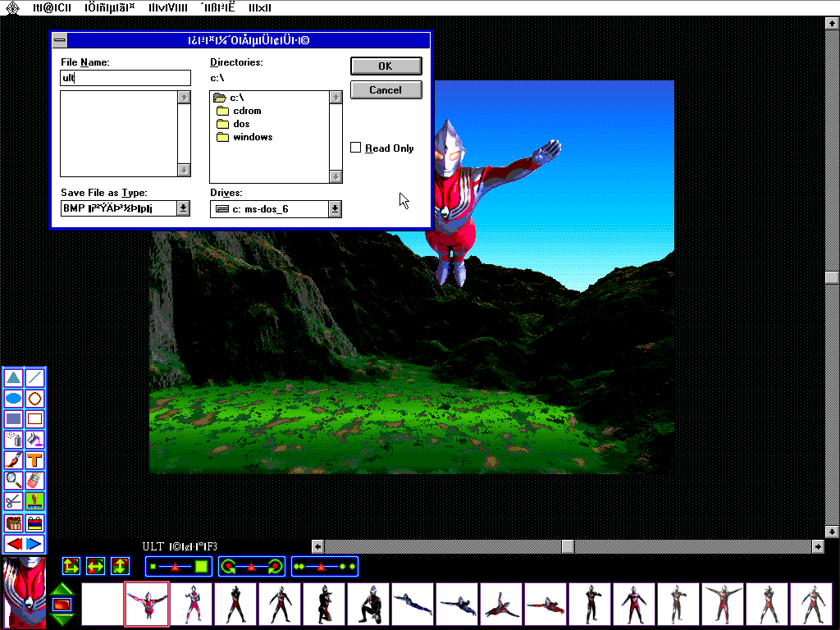Select the filled blue ellipse tool
The width and height of the screenshot is (840, 630).
tap(14, 399)
